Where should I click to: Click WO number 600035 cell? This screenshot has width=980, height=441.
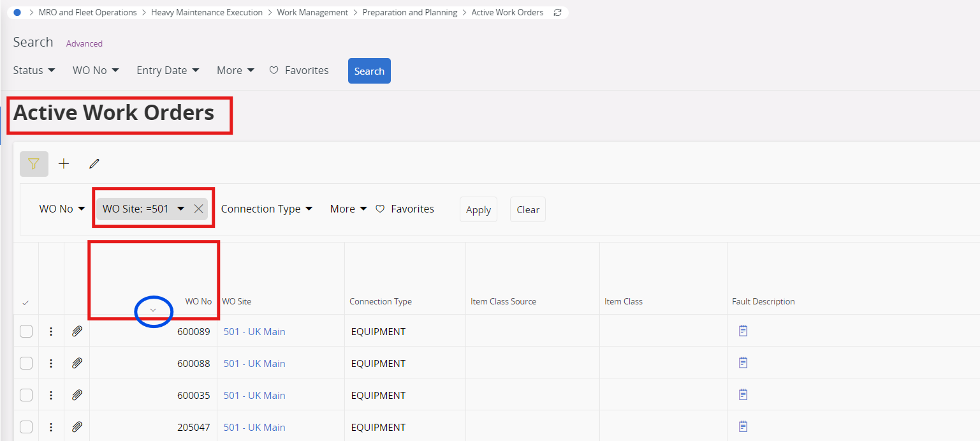(194, 395)
